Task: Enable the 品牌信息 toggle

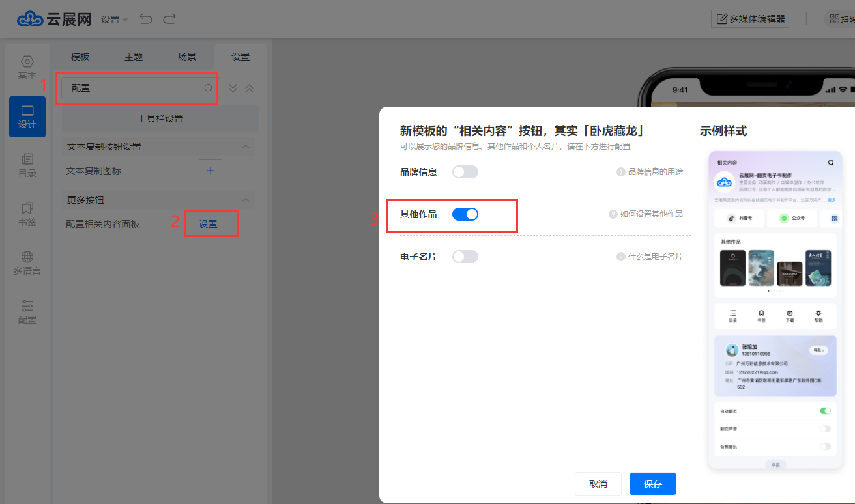Action: coord(465,172)
